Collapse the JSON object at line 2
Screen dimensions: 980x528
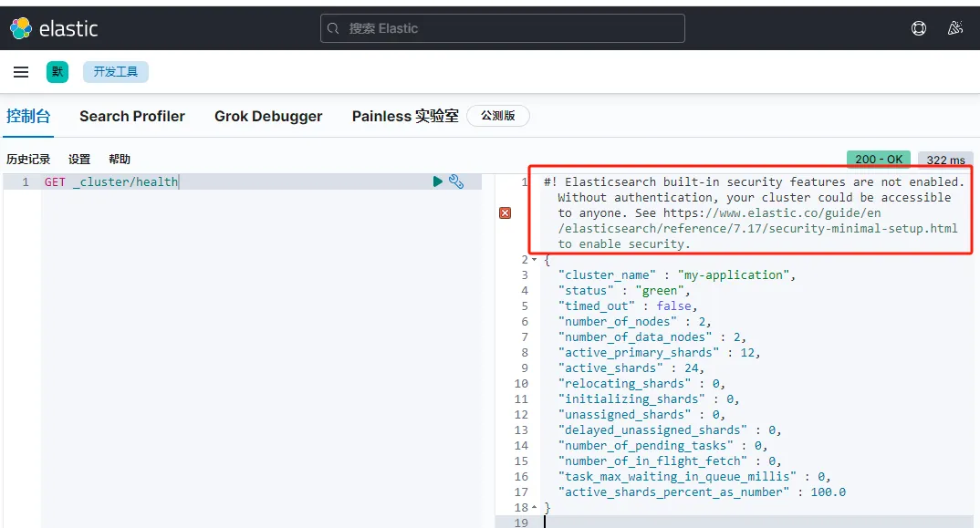[x=534, y=260]
